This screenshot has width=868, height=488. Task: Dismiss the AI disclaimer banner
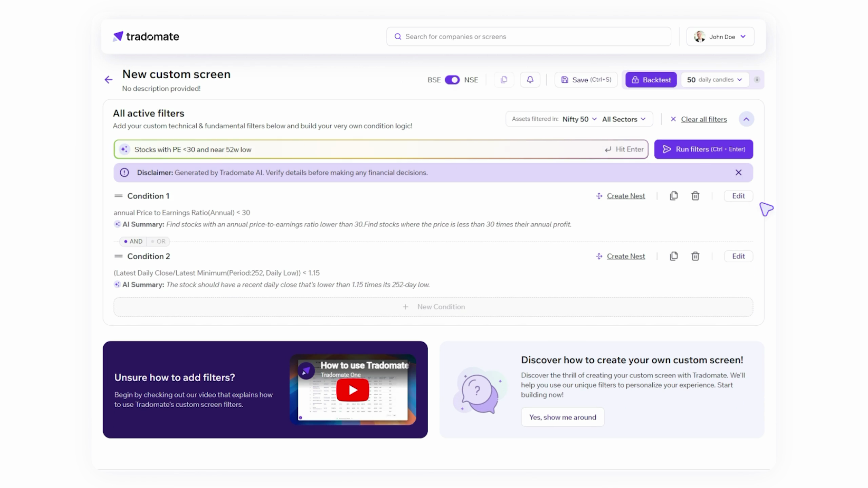738,172
